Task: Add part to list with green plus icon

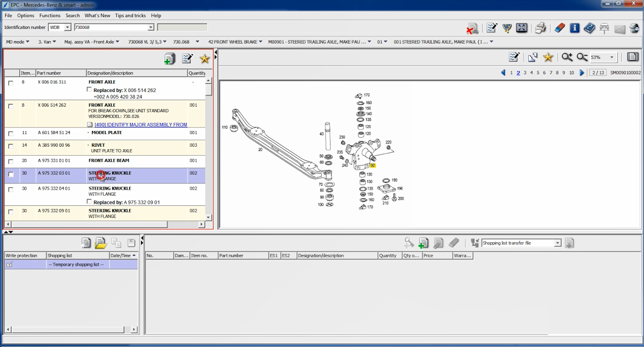Action: tap(169, 59)
